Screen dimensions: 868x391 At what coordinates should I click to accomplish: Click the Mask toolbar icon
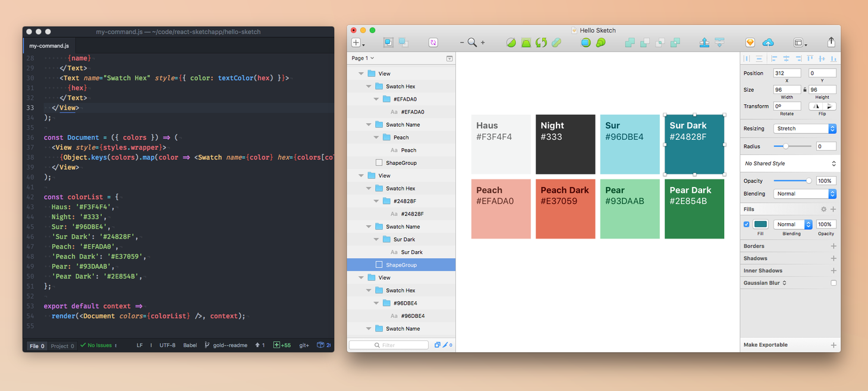[586, 43]
